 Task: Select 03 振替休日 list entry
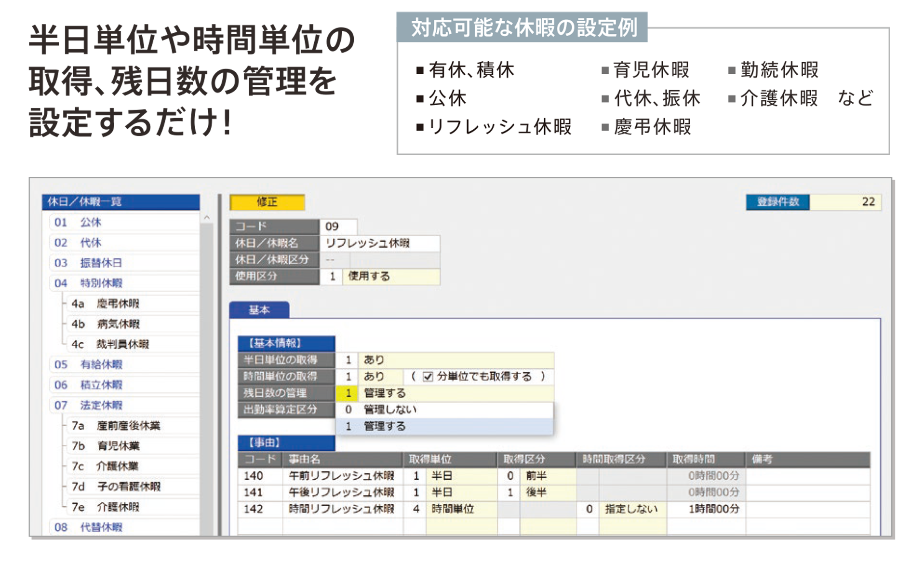[124, 263]
